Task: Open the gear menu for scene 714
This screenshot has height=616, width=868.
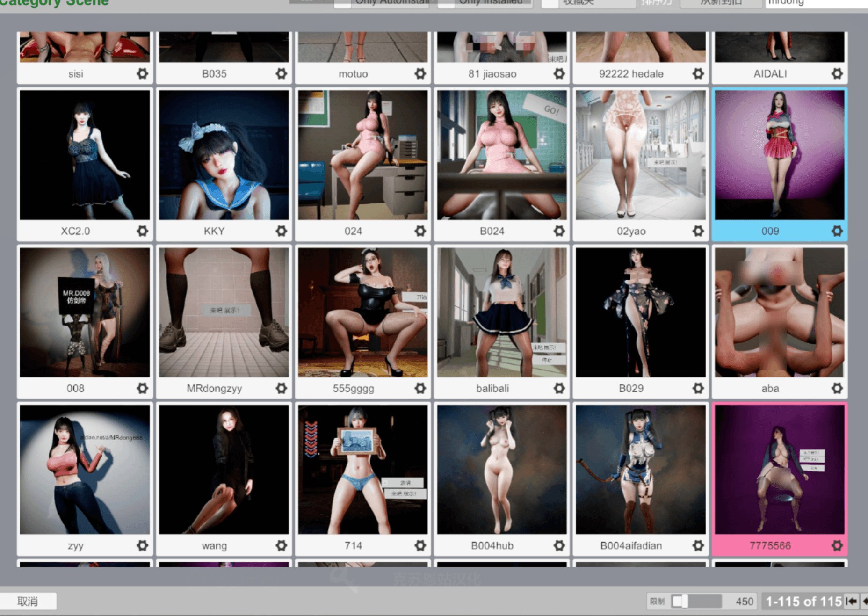Action: click(x=420, y=545)
